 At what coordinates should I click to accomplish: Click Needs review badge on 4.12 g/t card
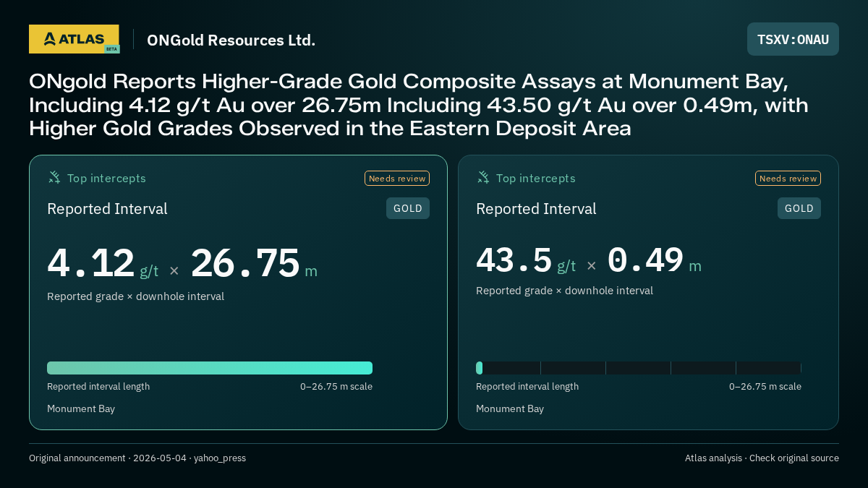pos(397,179)
